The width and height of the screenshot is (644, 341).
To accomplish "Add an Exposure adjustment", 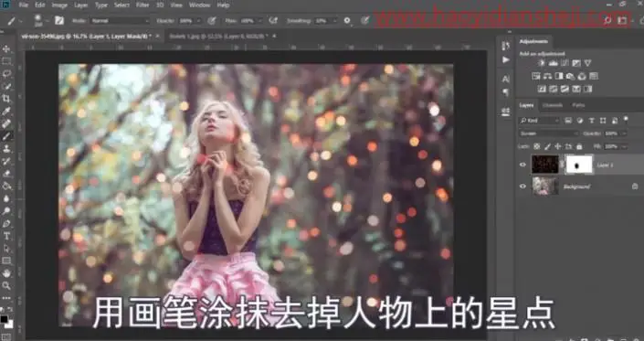I will (x=576, y=63).
